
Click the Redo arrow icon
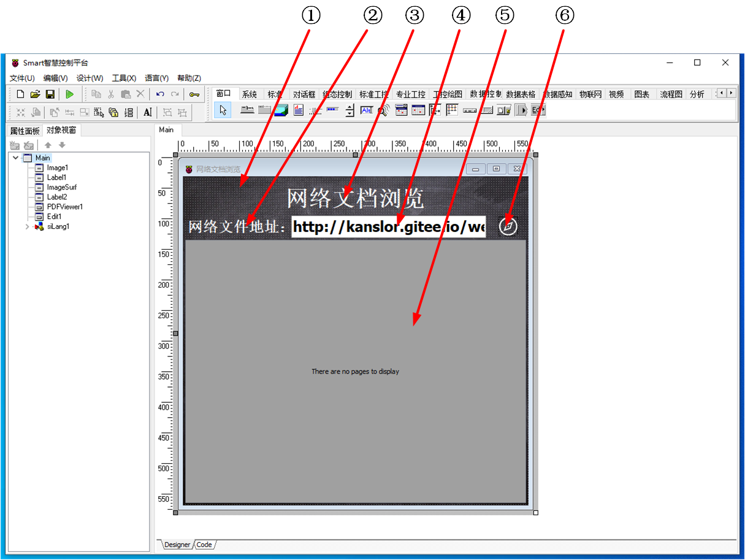coord(175,94)
